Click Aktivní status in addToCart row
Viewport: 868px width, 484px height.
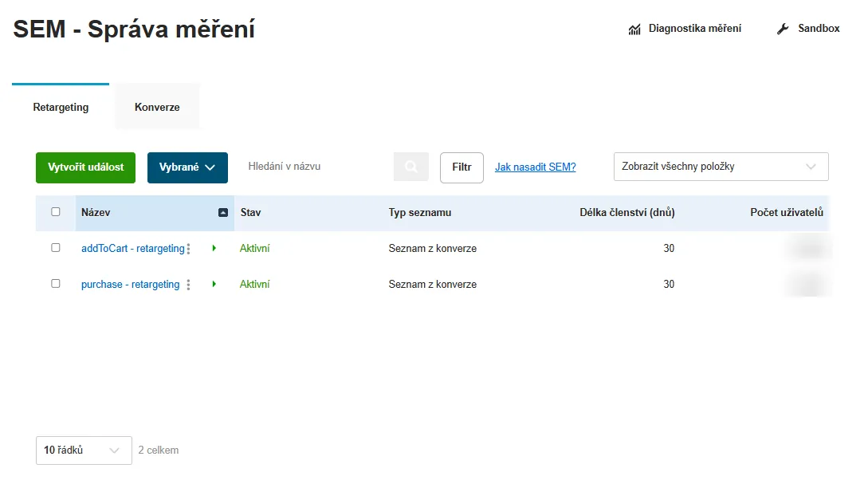coord(254,249)
